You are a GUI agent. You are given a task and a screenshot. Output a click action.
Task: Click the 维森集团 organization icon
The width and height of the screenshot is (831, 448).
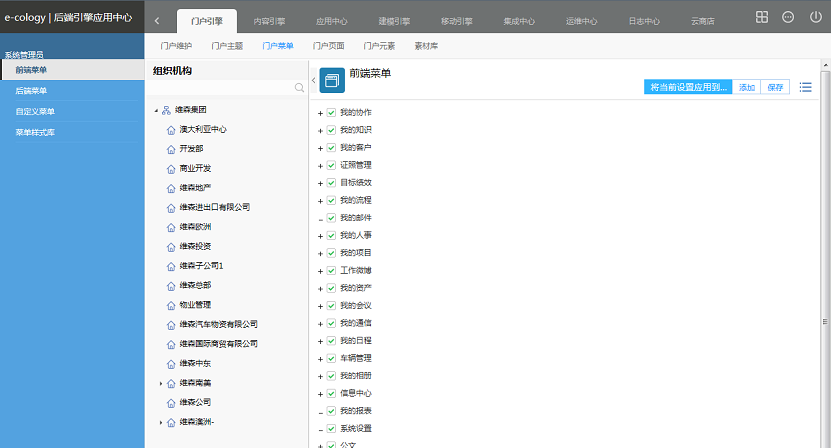pyautogui.click(x=166, y=110)
